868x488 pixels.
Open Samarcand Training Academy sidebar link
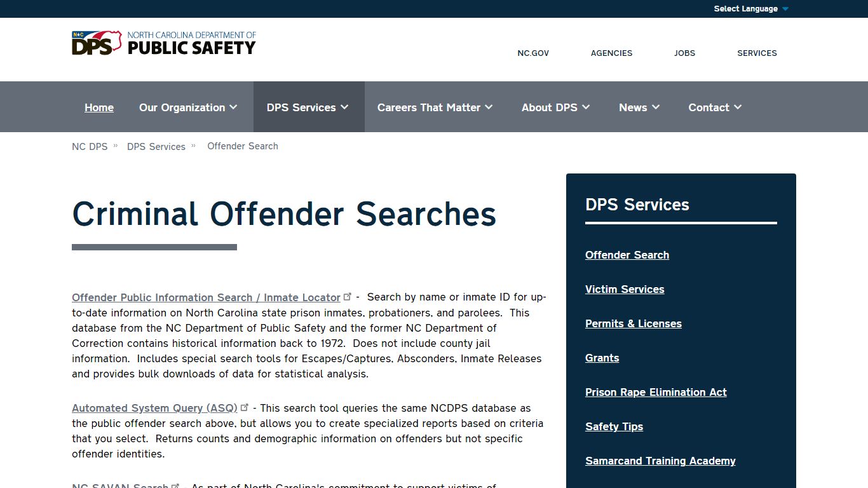(660, 461)
